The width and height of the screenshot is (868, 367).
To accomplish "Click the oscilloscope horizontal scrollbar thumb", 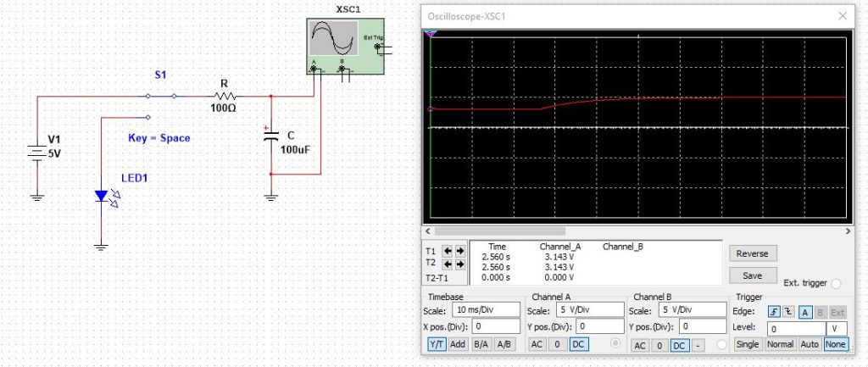I will (500, 231).
